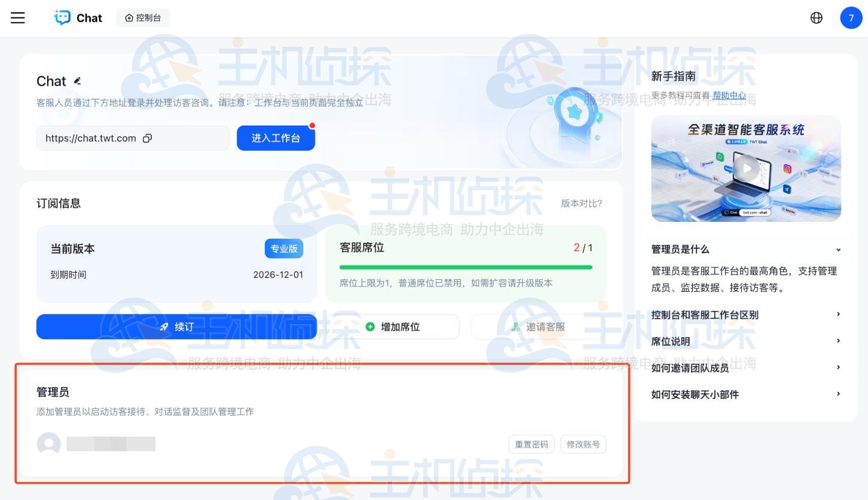Click the 修改账号 button
Viewport: 868px width, 500px height.
point(583,444)
